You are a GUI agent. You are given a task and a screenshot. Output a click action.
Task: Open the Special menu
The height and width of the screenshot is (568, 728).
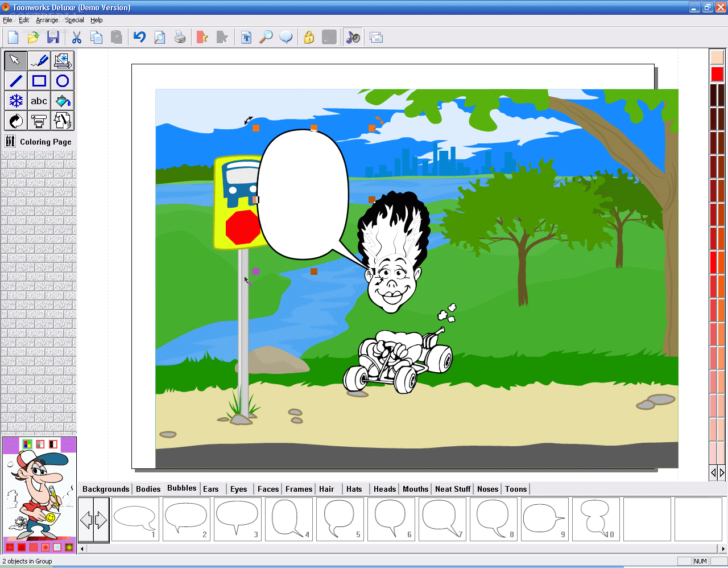tap(75, 20)
